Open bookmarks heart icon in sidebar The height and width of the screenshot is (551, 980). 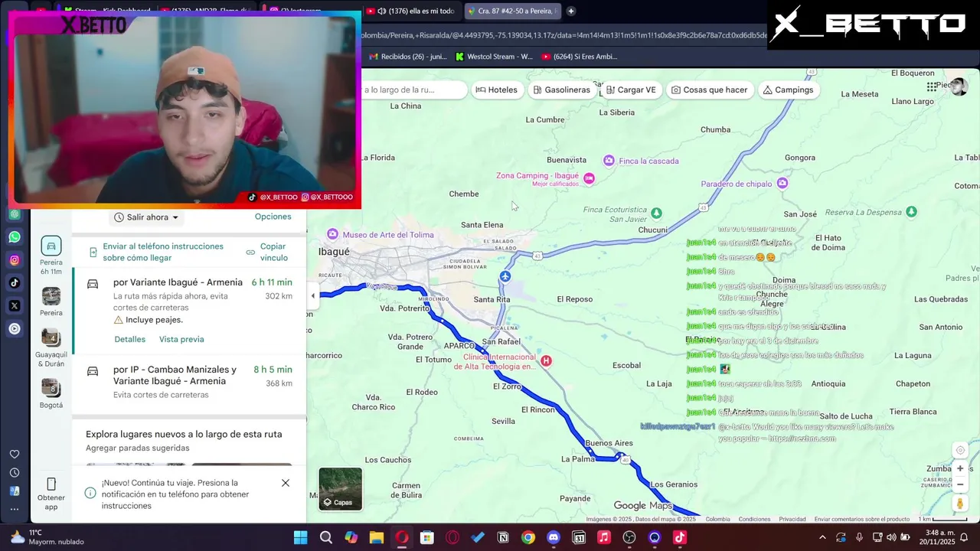coord(15,454)
